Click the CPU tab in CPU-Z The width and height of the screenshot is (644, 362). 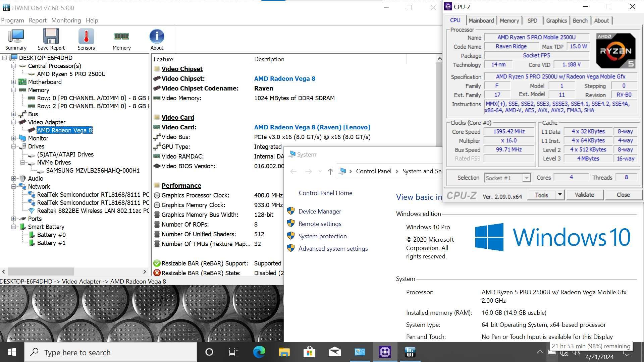click(x=455, y=20)
